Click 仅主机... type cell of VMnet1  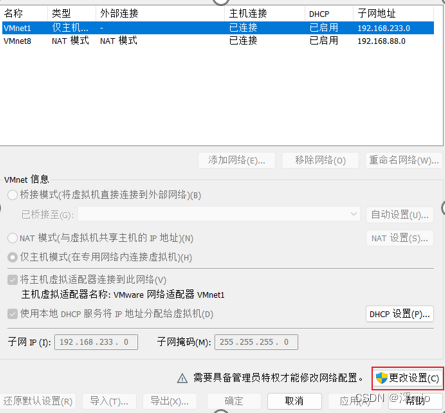[x=70, y=28]
